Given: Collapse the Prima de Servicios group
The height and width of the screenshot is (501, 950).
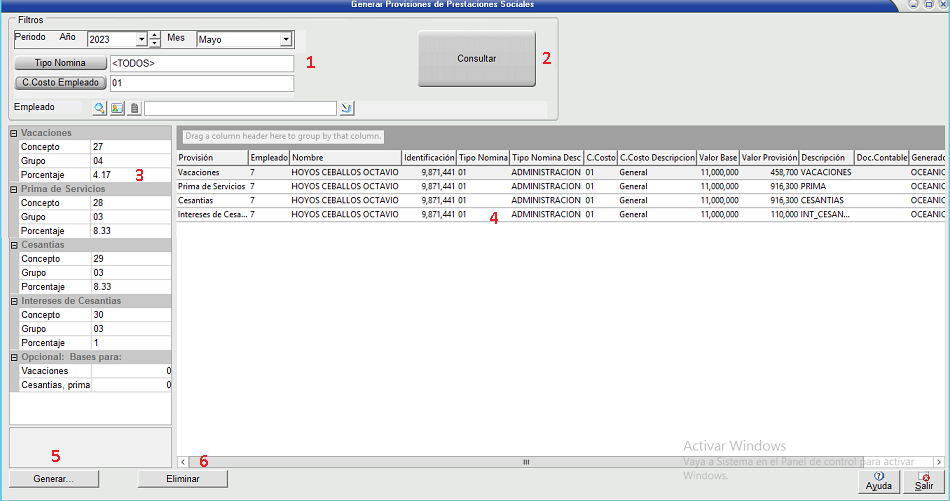Looking at the screenshot, I should point(13,188).
